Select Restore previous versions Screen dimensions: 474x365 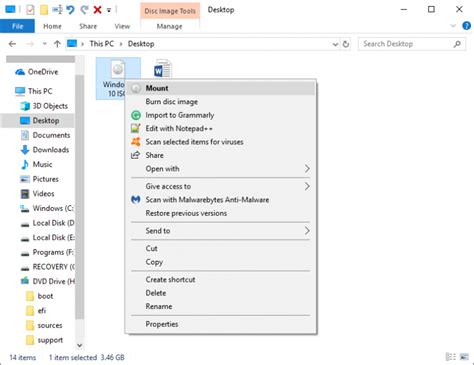pos(220,213)
